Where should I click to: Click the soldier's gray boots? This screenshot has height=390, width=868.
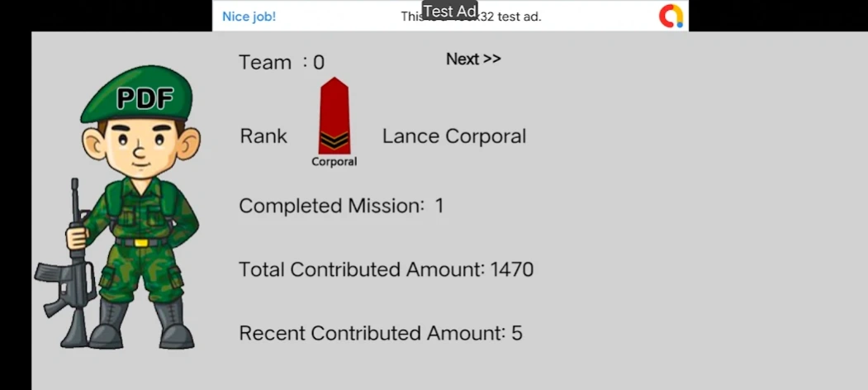pyautogui.click(x=142, y=324)
